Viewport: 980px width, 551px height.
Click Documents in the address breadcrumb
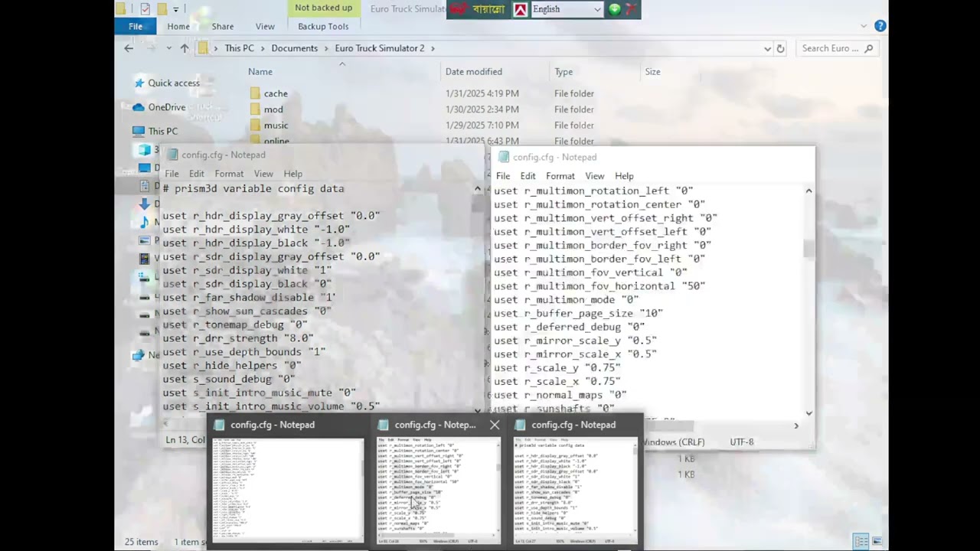294,48
